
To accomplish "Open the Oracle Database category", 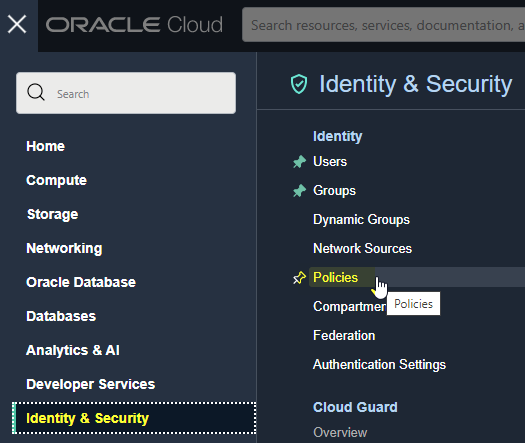I will 81,282.
